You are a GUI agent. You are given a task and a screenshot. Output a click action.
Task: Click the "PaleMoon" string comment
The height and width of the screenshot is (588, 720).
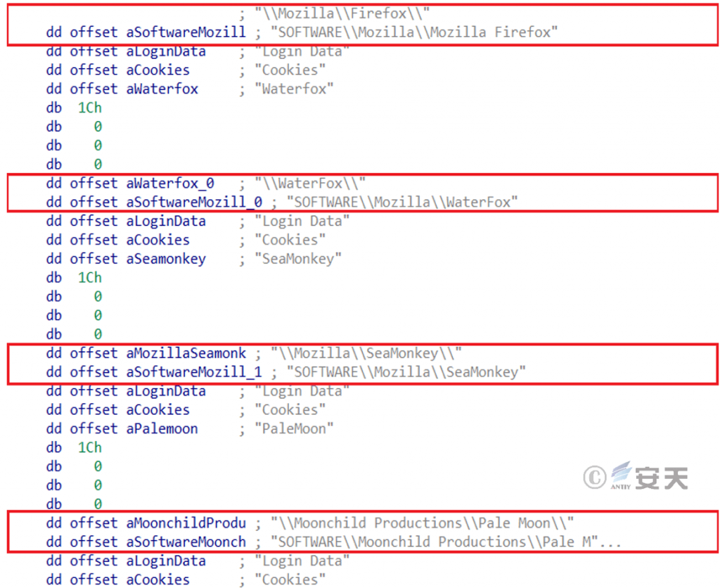click(295, 428)
